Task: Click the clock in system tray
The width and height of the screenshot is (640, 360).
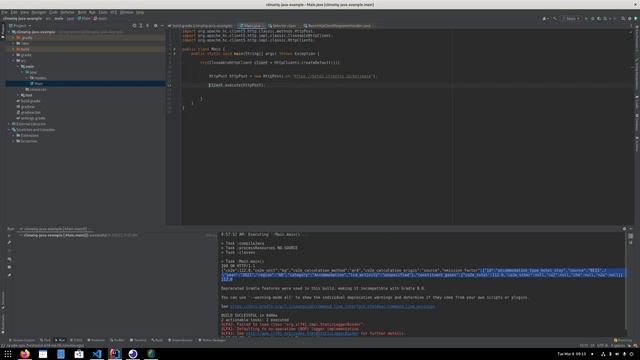Action: pyautogui.click(x=571, y=354)
